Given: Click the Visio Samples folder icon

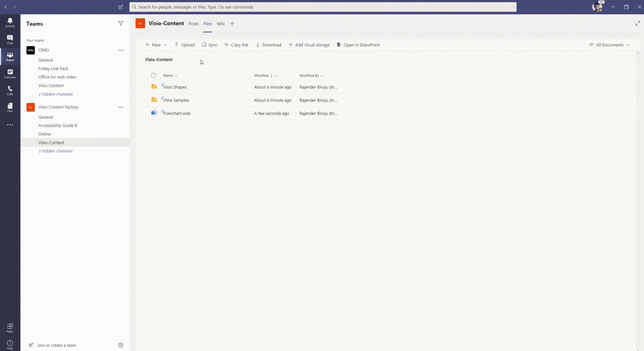Looking at the screenshot, I should click(x=154, y=99).
